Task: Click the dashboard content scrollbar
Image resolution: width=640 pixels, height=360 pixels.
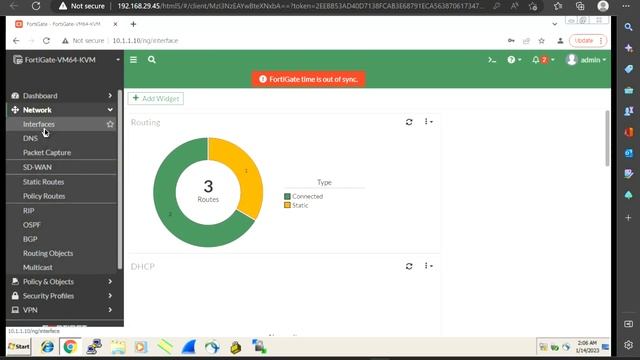Action: point(607,139)
